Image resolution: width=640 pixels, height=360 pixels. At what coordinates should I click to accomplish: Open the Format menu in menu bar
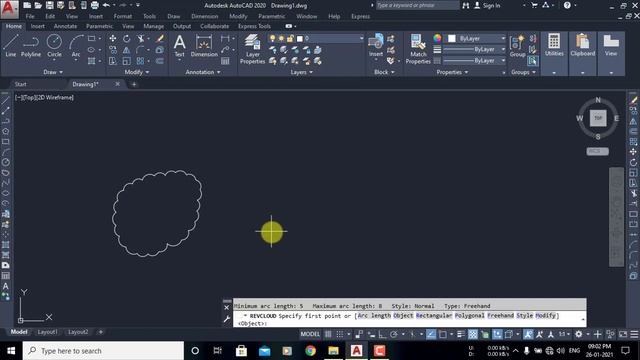coord(122,16)
